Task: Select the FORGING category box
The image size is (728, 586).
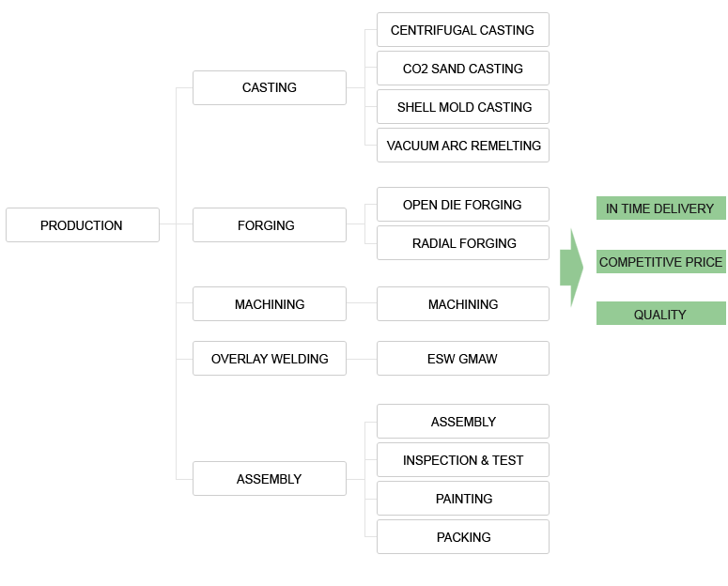Action: click(x=270, y=224)
